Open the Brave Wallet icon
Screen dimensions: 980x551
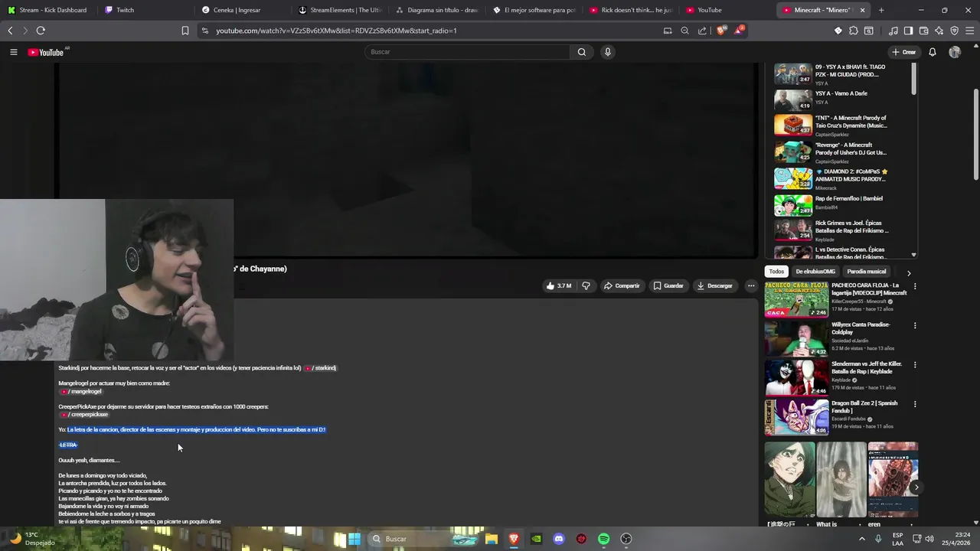(924, 31)
